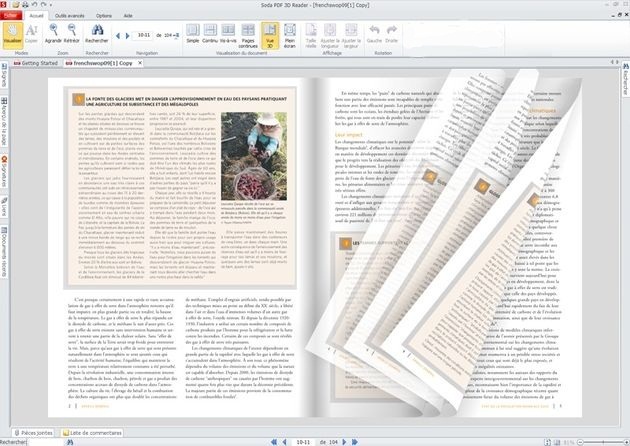Open the Documents récents side panel
The image size is (630, 446).
(4, 252)
